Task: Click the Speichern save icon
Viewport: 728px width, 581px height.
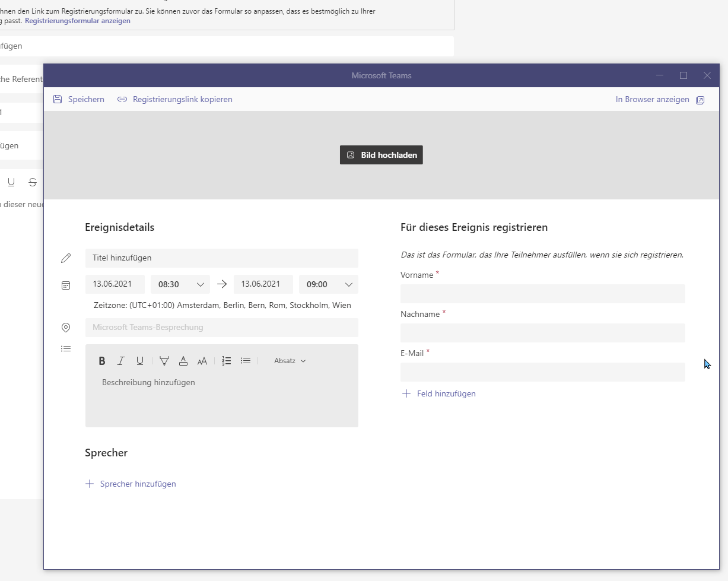Action: coord(58,100)
